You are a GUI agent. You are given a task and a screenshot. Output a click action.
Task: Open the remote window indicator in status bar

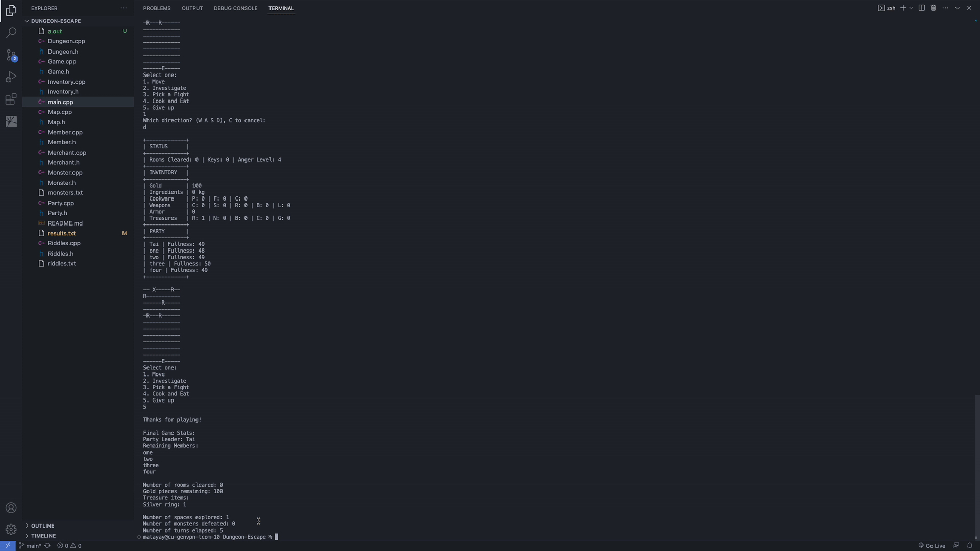point(7,545)
